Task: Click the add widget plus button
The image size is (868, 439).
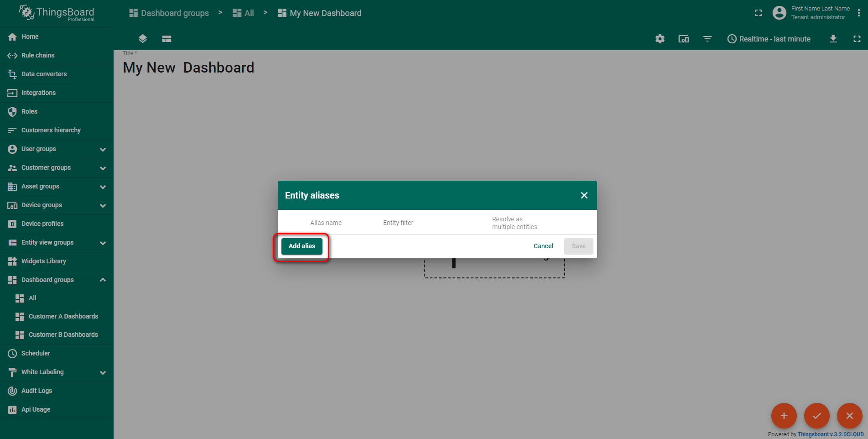Action: 784,416
